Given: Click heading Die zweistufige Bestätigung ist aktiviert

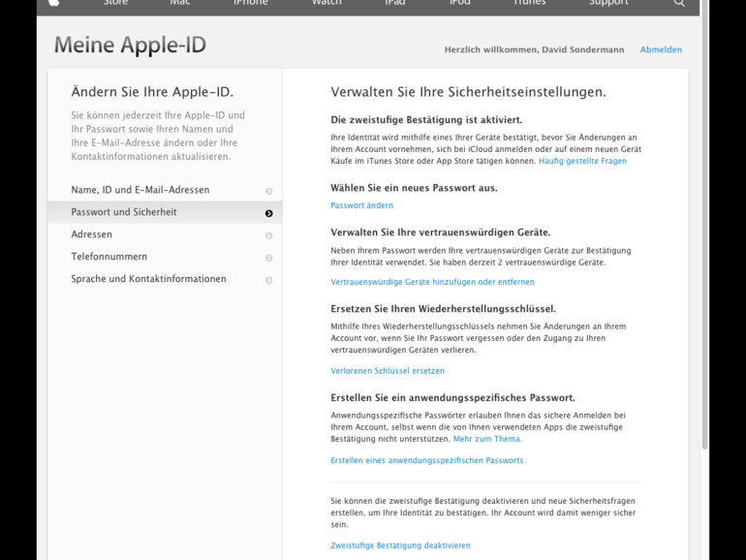Looking at the screenshot, I should (426, 120).
